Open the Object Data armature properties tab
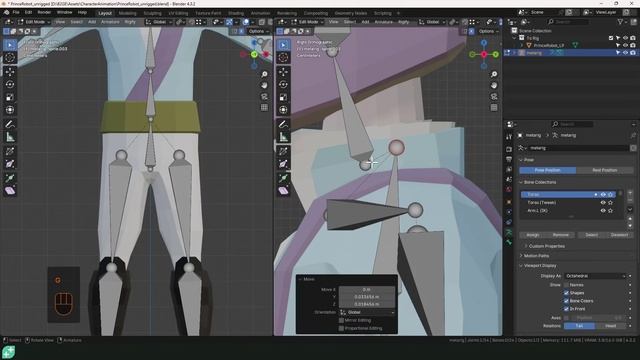 point(509,232)
